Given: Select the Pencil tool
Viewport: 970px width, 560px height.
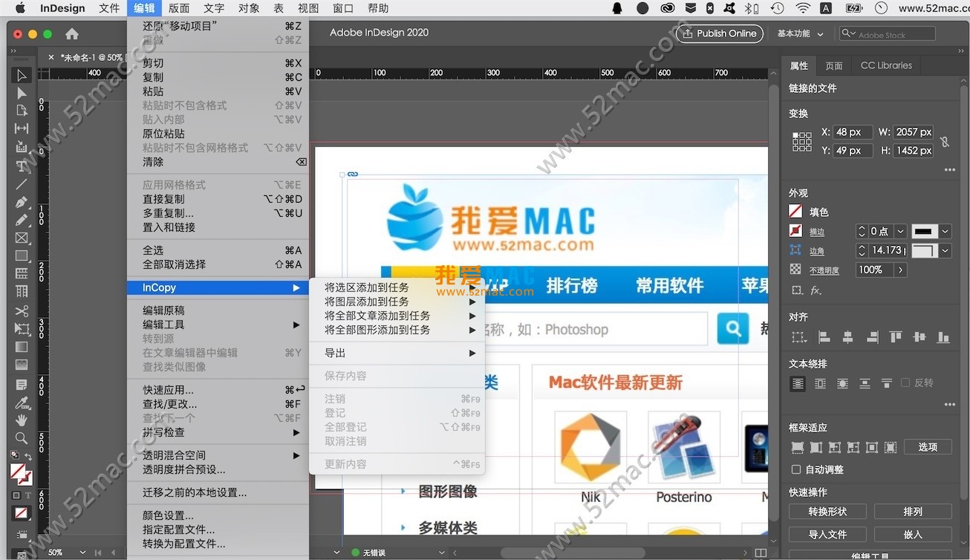Looking at the screenshot, I should 22,220.
